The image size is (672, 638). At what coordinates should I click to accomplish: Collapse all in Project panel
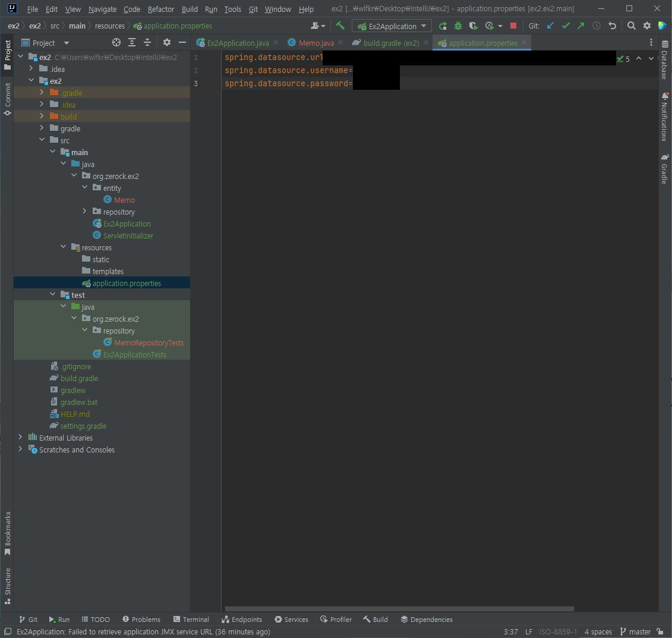coord(147,42)
